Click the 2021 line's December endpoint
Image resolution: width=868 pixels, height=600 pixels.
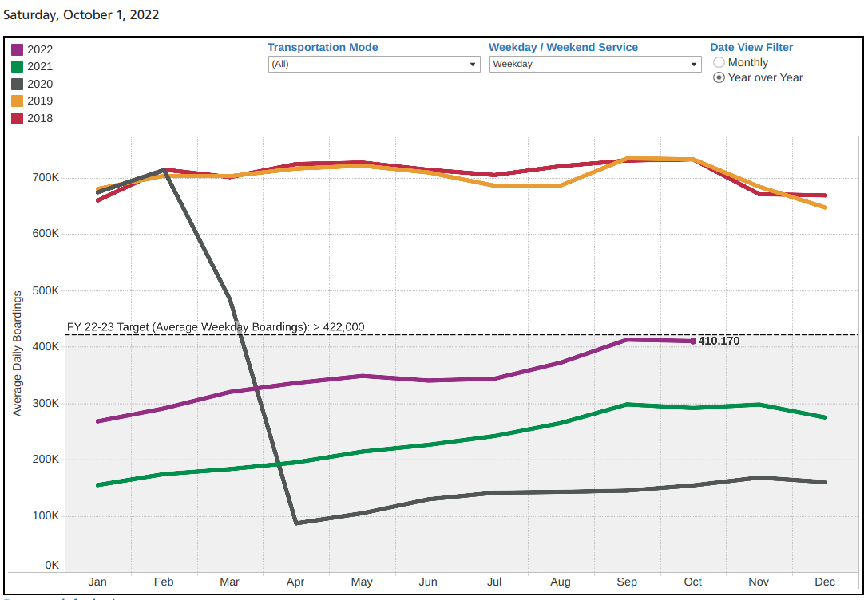tap(824, 417)
